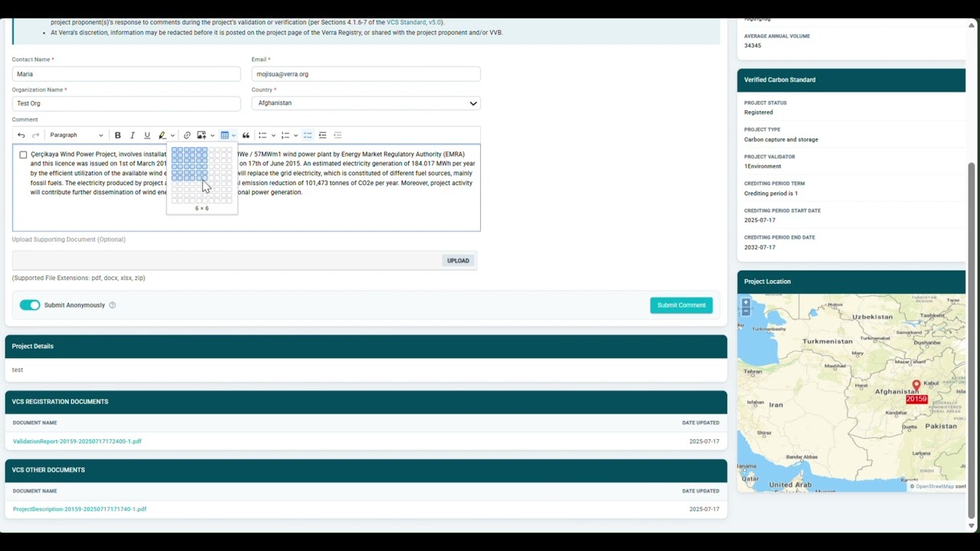Open the OpenStreetMap attribution link
This screenshot has height=551, width=980.
click(x=935, y=487)
